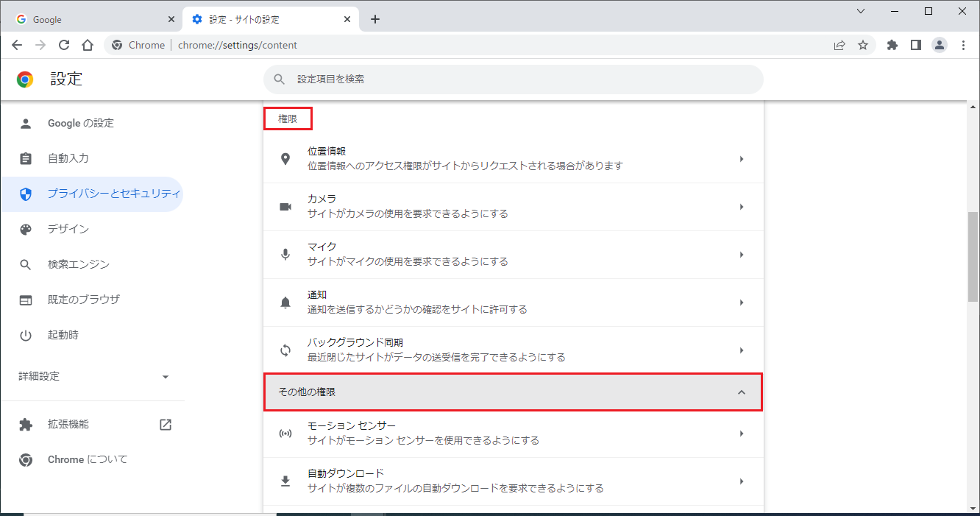Bookmark this page with star icon
This screenshot has width=980, height=516.
point(863,45)
